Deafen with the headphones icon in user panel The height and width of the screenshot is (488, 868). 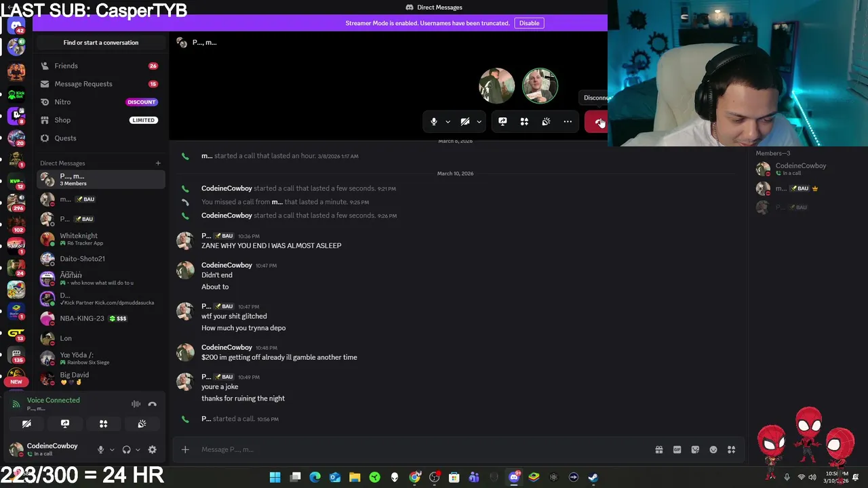click(x=126, y=449)
